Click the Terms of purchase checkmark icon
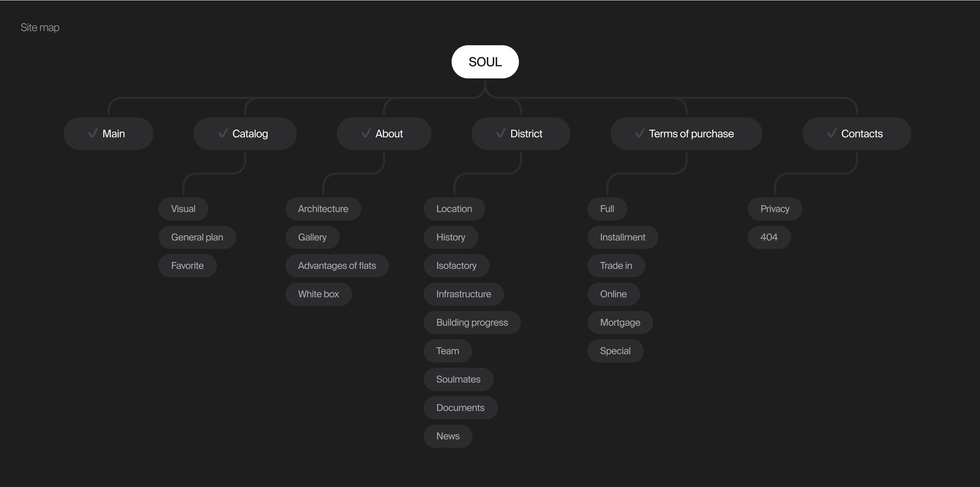 tap(640, 133)
